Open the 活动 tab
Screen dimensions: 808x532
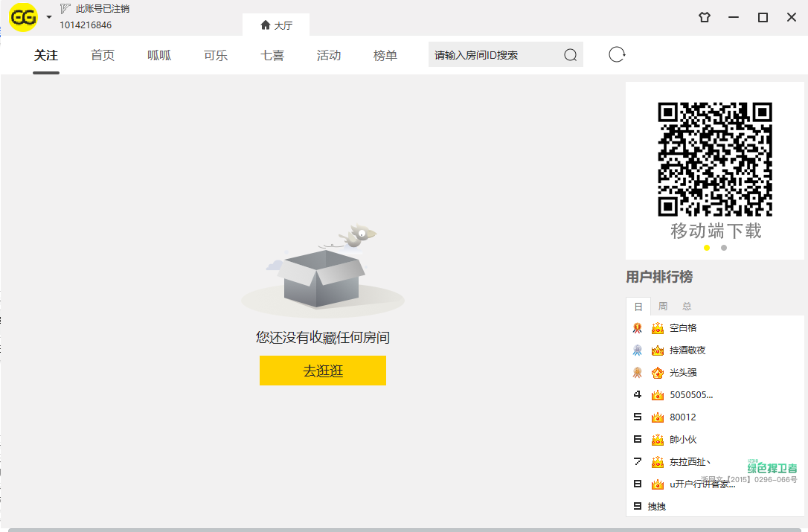click(329, 55)
